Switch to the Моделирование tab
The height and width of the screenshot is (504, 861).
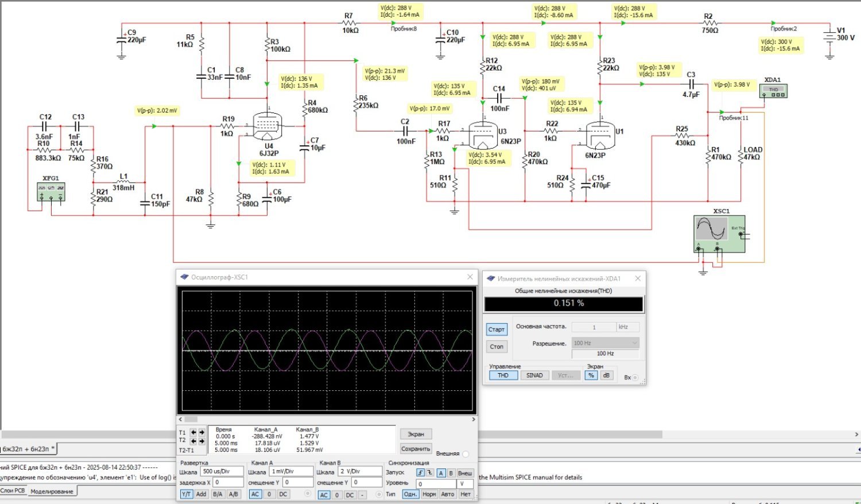tap(52, 491)
